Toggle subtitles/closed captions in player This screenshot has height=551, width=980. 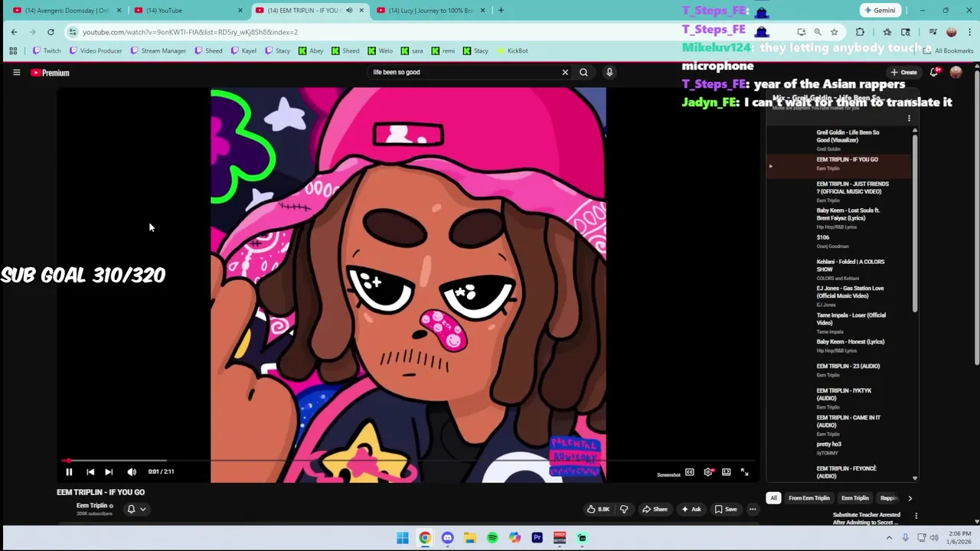click(689, 472)
